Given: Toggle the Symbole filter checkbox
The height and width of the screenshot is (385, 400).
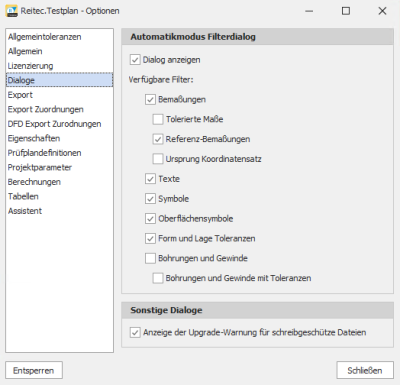Looking at the screenshot, I should coord(150,199).
